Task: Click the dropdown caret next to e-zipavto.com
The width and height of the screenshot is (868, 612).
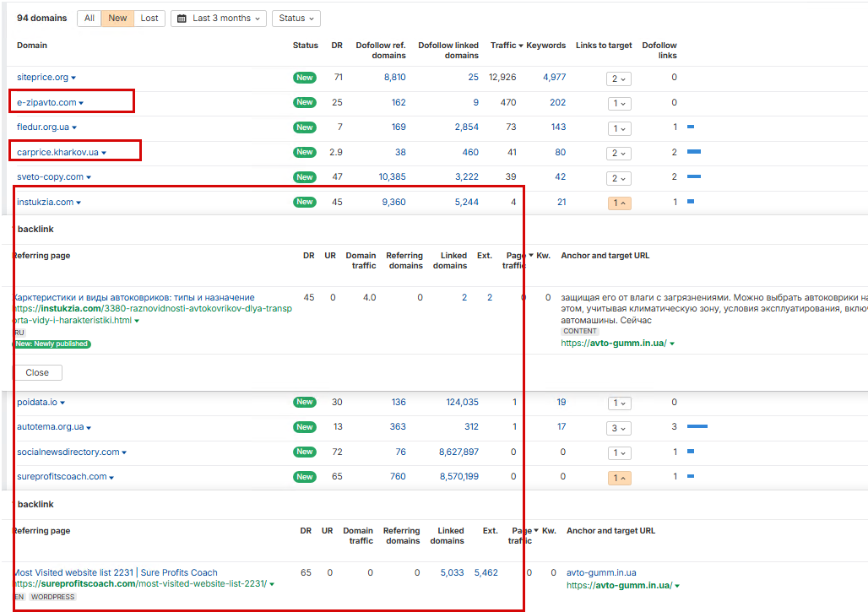Action: click(81, 104)
